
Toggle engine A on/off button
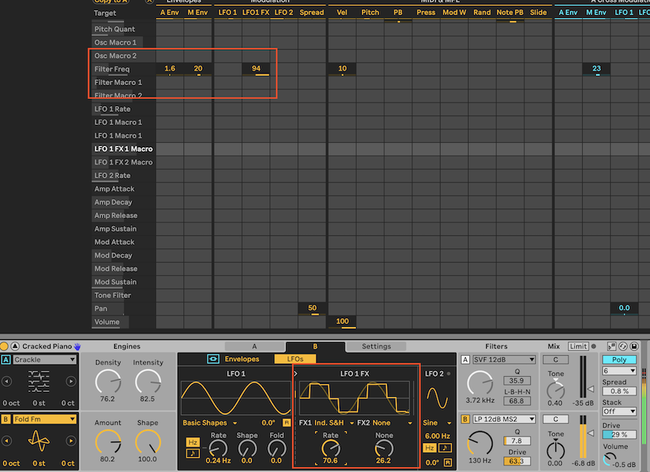[x=6, y=360]
